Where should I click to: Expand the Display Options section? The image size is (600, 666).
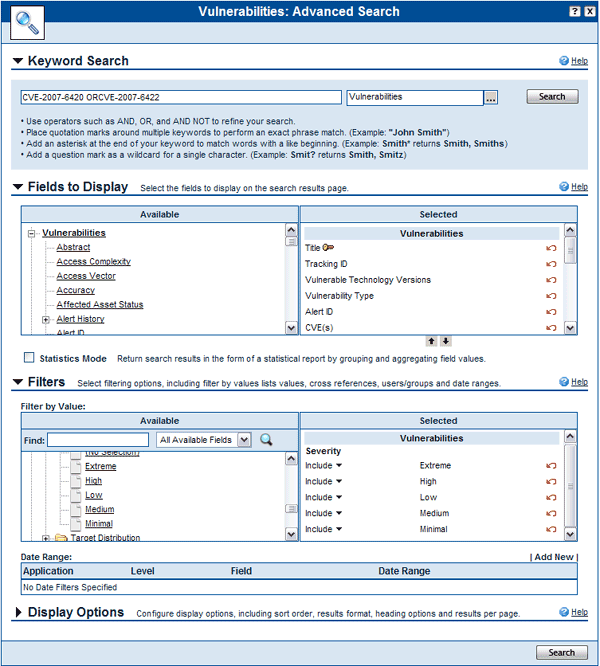point(18,612)
